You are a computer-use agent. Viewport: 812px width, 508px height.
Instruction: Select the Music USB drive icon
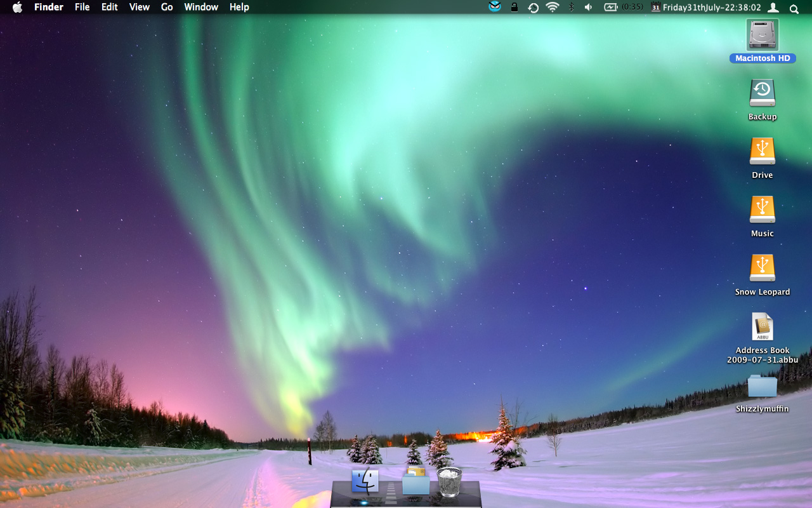763,210
